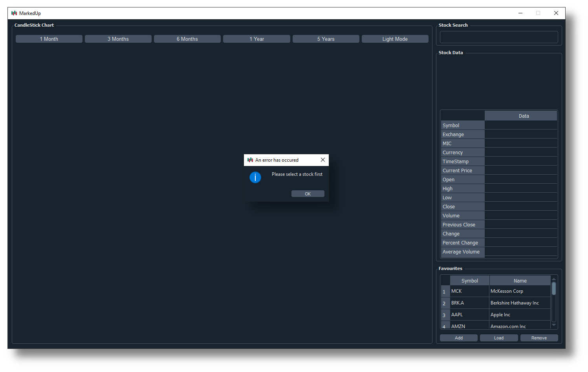Close the error dialog with X
The image size is (588, 372).
(323, 160)
